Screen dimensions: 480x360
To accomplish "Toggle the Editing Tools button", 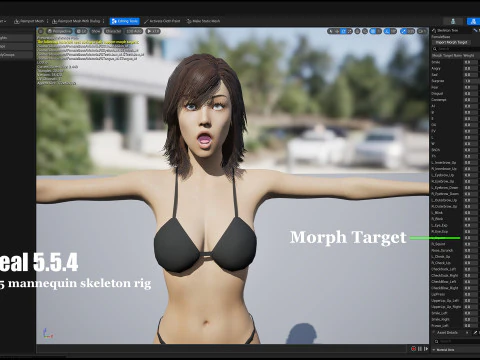I will click(125, 21).
